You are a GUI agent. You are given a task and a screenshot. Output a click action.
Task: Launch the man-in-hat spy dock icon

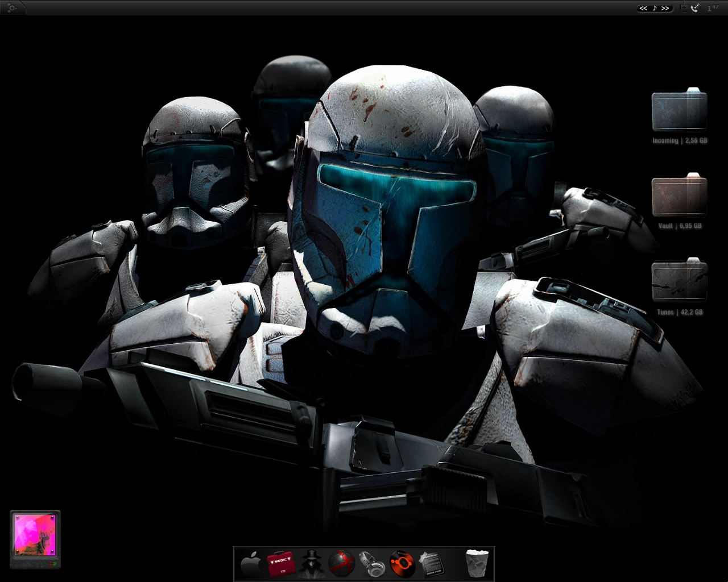tap(312, 564)
